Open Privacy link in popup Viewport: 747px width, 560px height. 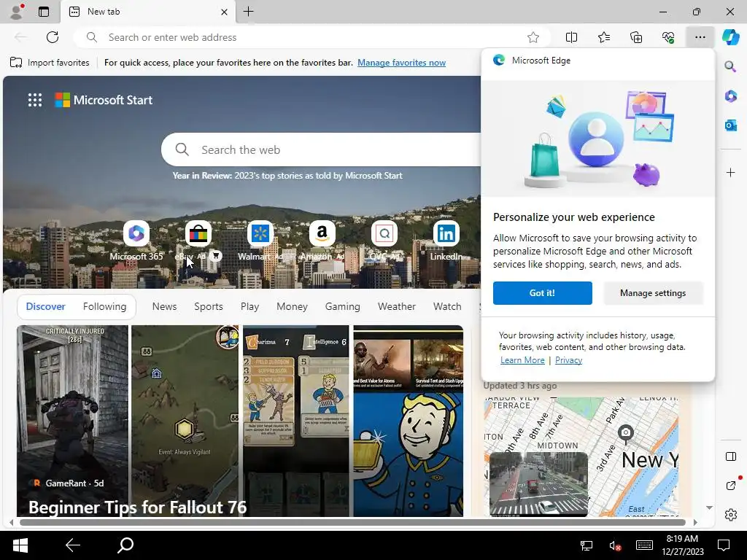click(x=568, y=360)
